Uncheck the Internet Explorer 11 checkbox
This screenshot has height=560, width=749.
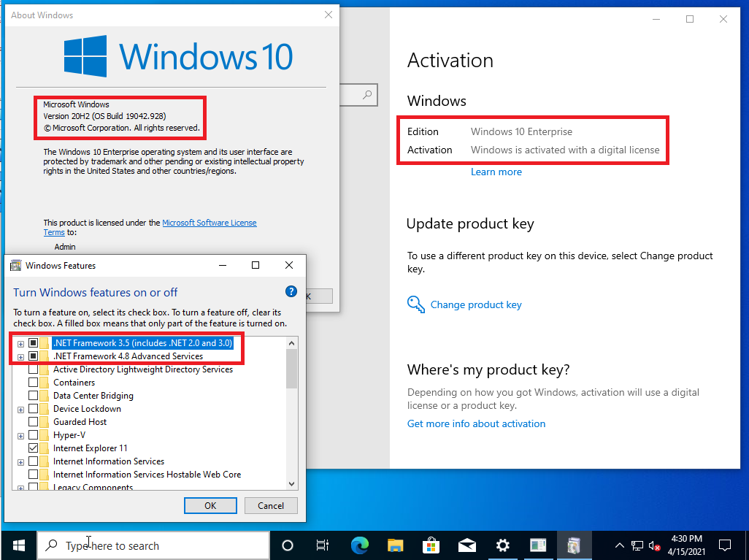point(33,448)
